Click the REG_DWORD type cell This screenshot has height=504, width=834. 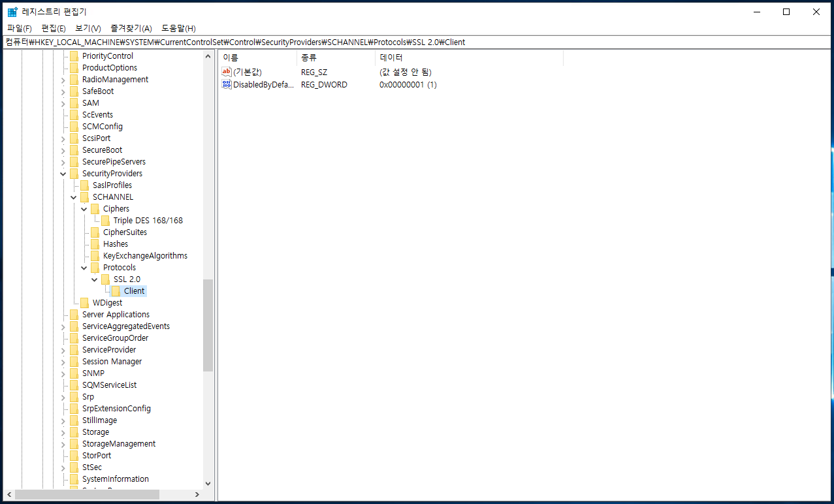(x=324, y=85)
